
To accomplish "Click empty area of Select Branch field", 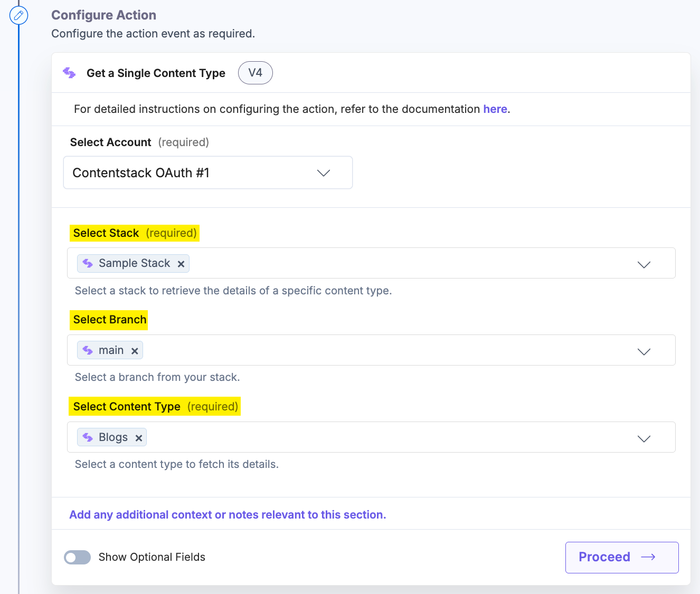I will (370, 350).
